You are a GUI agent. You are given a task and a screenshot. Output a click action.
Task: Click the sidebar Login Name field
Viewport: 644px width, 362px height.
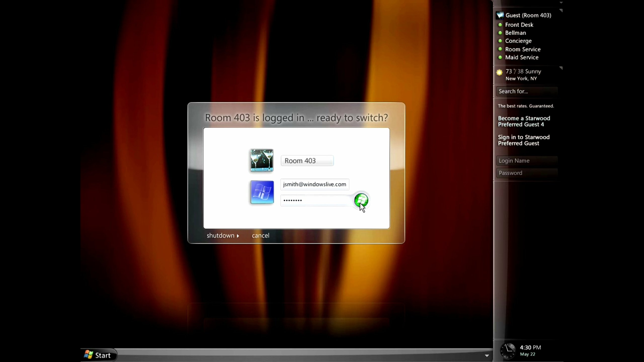tap(527, 161)
